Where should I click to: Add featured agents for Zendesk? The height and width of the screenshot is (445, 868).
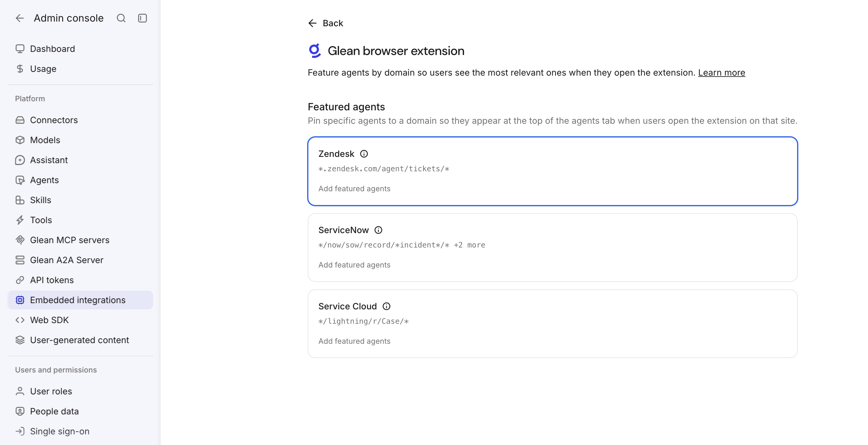point(354,189)
